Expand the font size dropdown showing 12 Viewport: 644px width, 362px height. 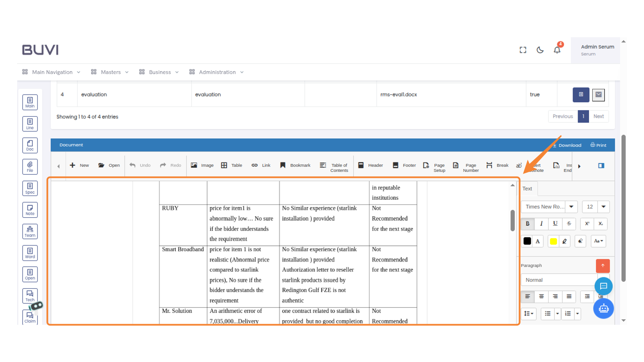[x=604, y=207]
